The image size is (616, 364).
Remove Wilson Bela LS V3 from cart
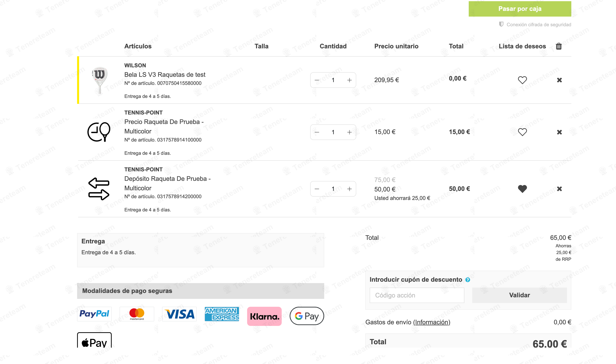(559, 80)
